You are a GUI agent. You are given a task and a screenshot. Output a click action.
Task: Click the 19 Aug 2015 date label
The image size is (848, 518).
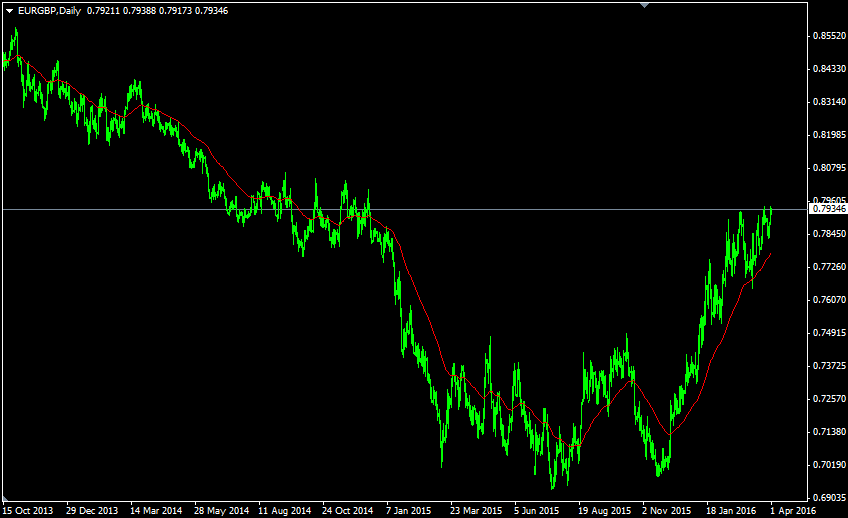[x=604, y=510]
